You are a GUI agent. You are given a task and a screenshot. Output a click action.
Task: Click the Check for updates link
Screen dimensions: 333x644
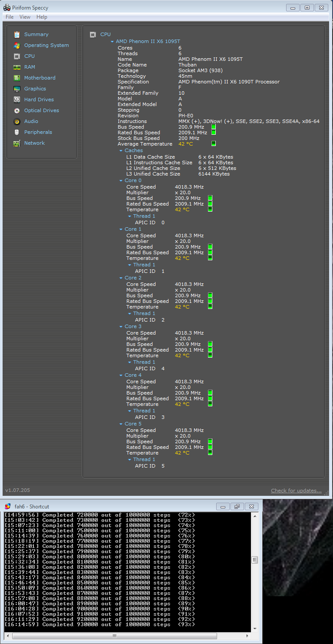click(x=296, y=491)
